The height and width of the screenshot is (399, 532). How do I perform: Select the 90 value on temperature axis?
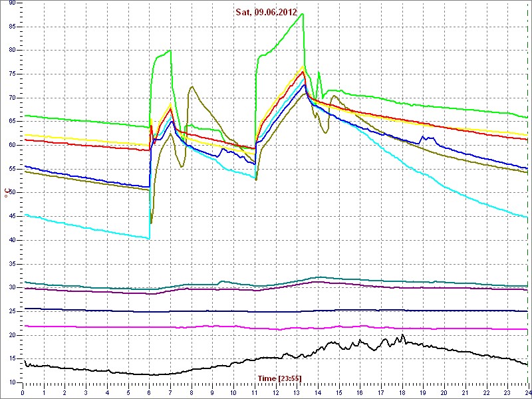[x=13, y=3]
